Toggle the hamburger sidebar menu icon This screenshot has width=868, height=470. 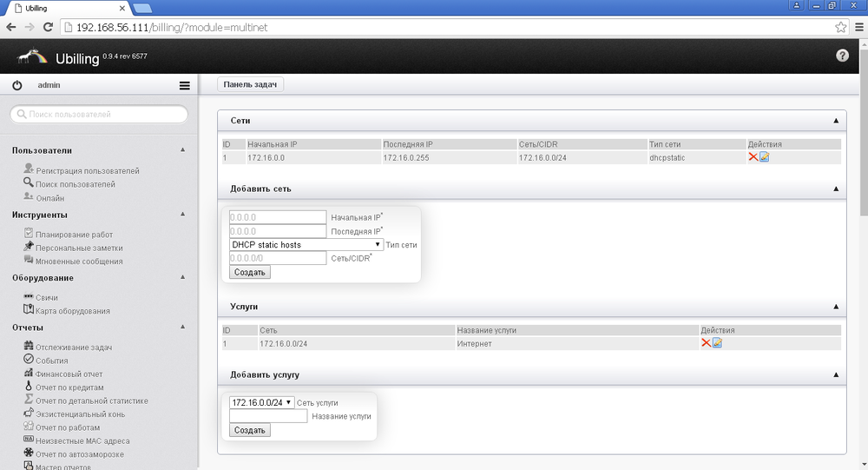(184, 86)
